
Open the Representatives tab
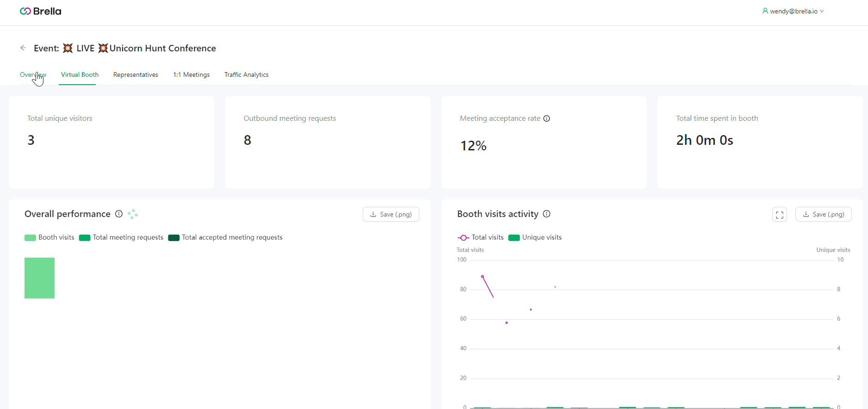(x=135, y=74)
